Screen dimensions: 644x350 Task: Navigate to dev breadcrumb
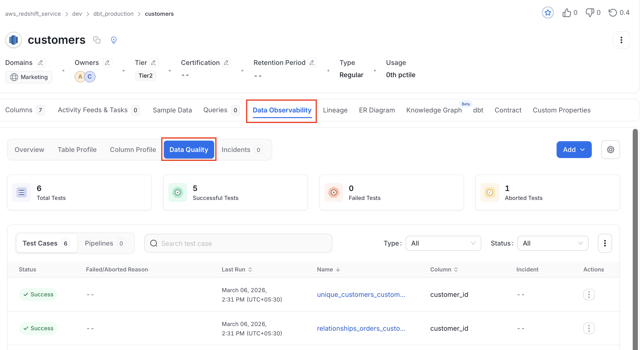(x=77, y=14)
